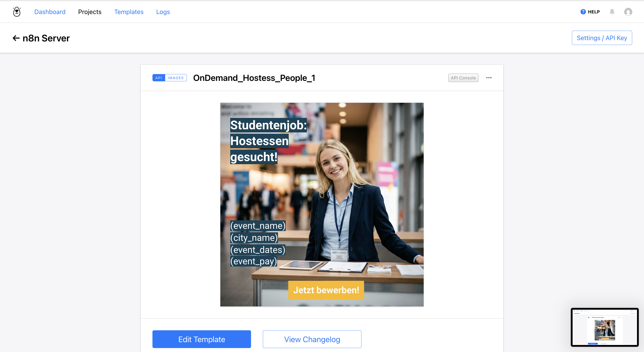Click the Studentenjob template preview image
644x352 pixels.
coord(322,204)
